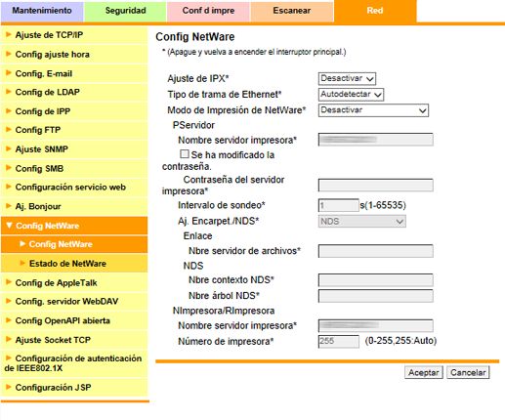
Task: Open Config de LDAP settings
Action: pyautogui.click(x=74, y=92)
